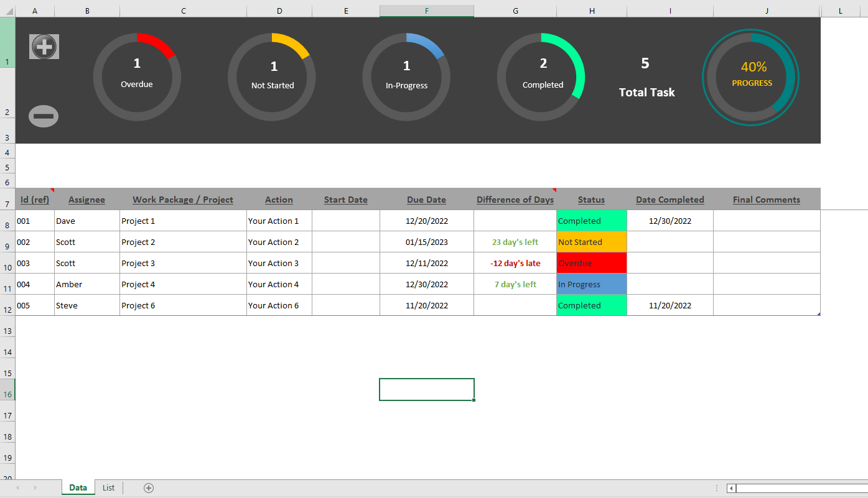The width and height of the screenshot is (868, 498).
Task: Select the In-Progress donut chart
Action: coord(406,76)
